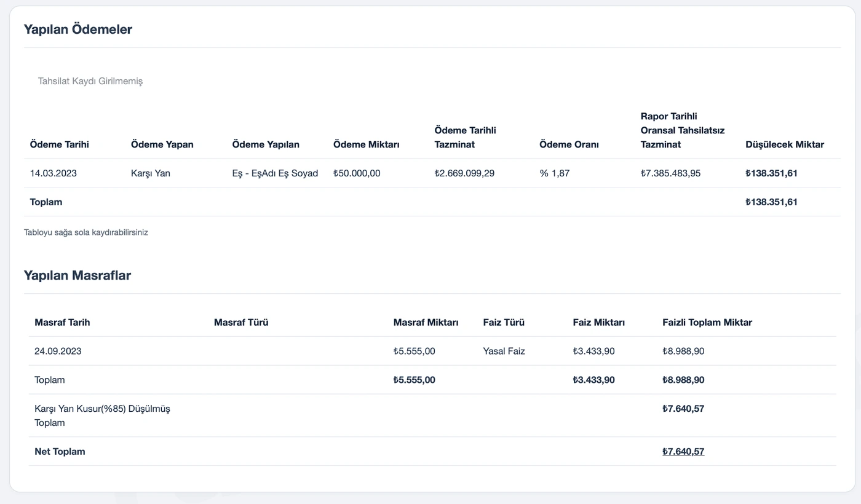Click the 'Masraf Türü' column header
The image size is (861, 504).
241,322
